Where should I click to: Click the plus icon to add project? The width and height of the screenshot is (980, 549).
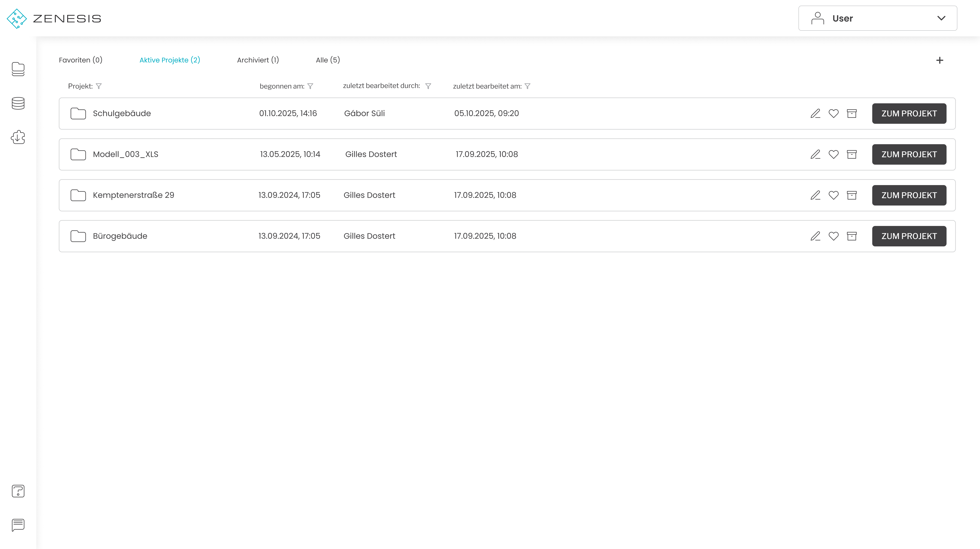tap(939, 60)
